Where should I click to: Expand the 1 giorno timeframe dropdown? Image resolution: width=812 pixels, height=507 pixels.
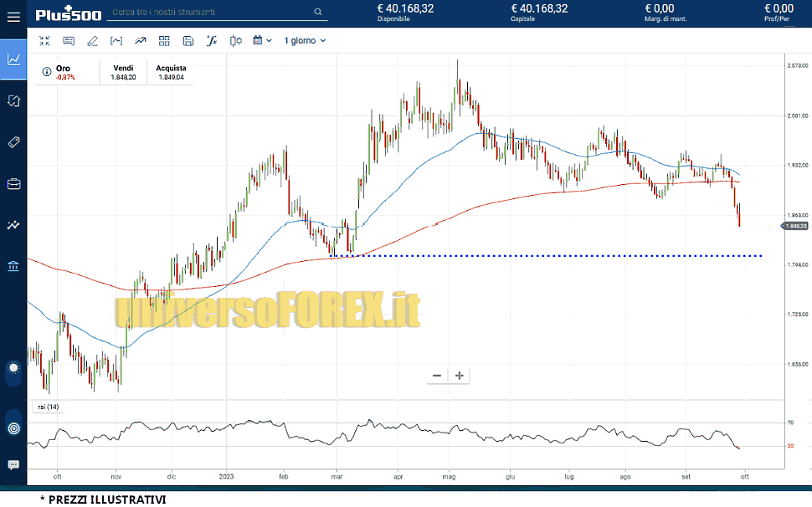click(x=305, y=40)
